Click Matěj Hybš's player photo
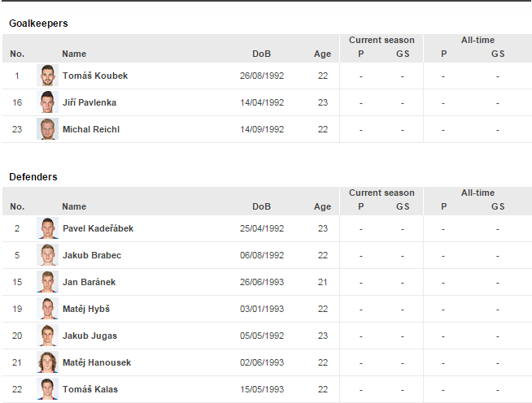 [47, 309]
